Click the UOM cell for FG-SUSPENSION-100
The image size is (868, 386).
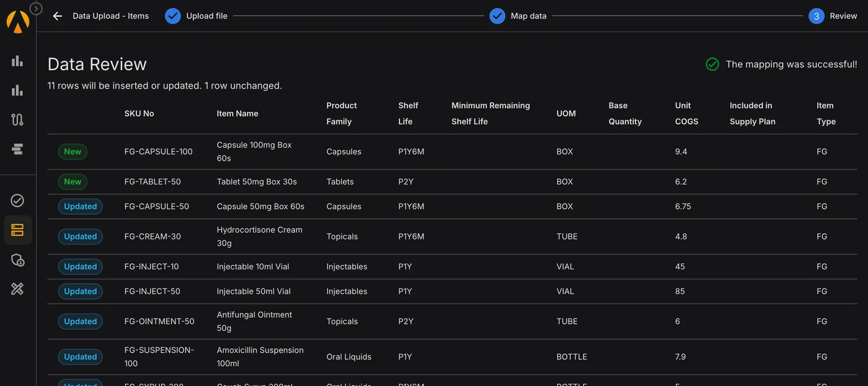click(572, 357)
